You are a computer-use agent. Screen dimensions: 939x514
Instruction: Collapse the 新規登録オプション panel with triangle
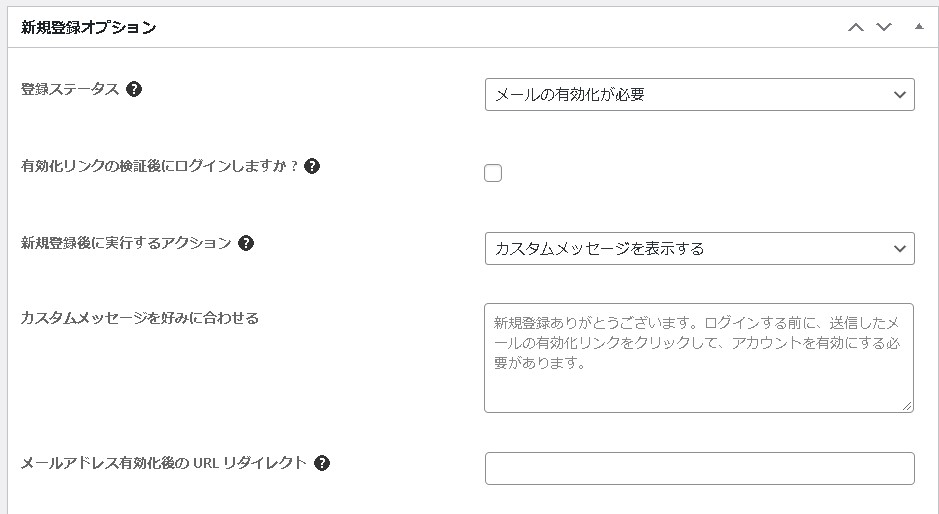pyautogui.click(x=919, y=27)
